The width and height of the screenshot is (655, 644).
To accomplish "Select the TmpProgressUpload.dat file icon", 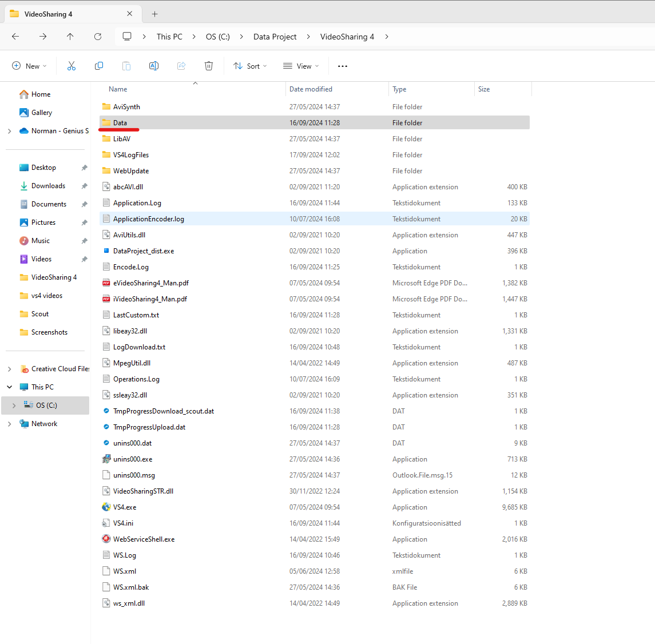I will [x=106, y=427].
